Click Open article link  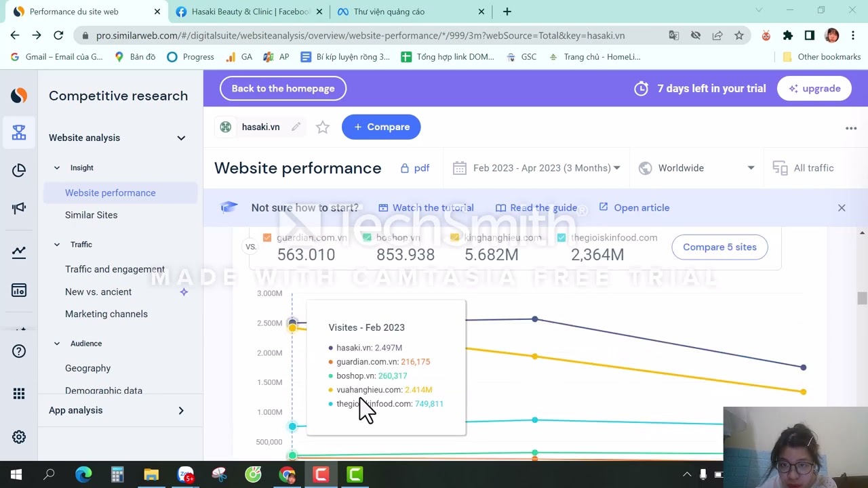[x=634, y=208]
